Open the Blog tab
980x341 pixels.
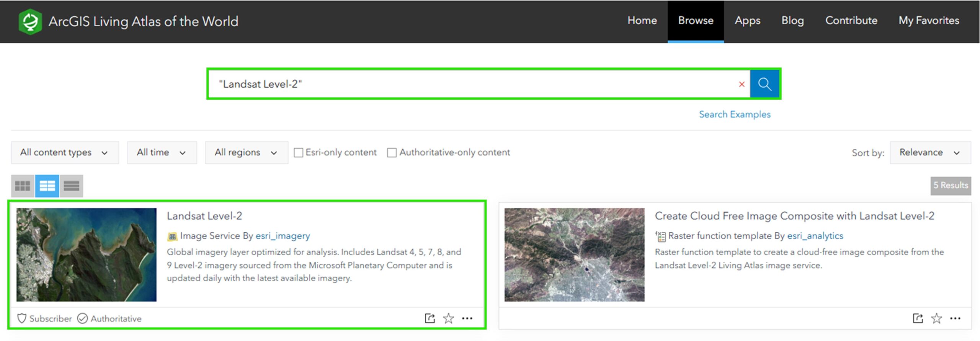click(792, 21)
